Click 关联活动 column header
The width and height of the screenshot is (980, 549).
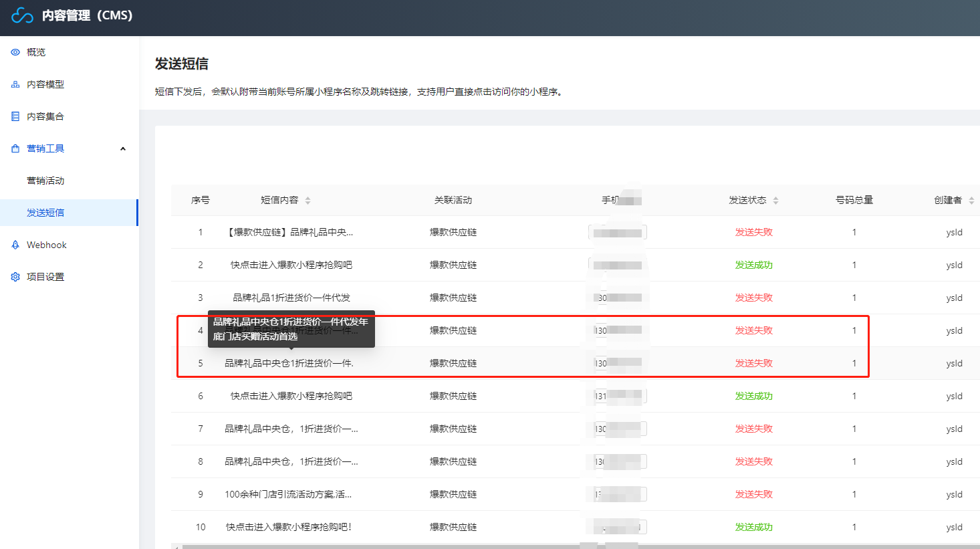tap(453, 200)
